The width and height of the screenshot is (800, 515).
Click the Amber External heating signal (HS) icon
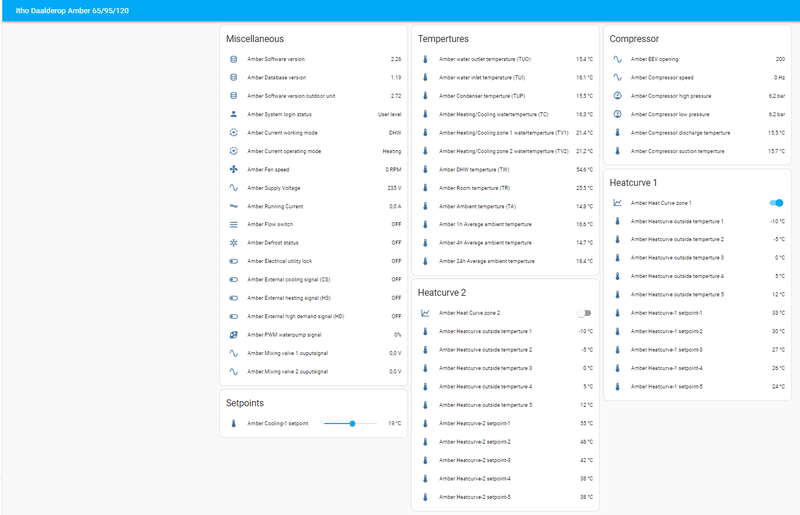(x=234, y=298)
